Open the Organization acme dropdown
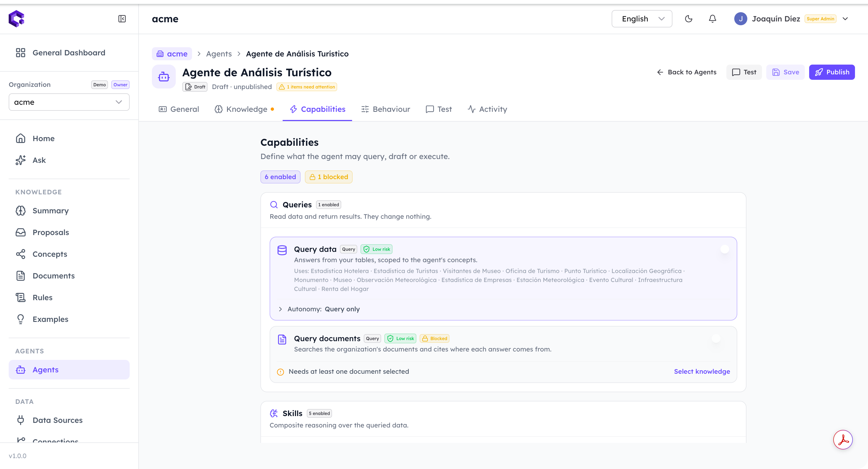The width and height of the screenshot is (868, 469). click(x=69, y=102)
